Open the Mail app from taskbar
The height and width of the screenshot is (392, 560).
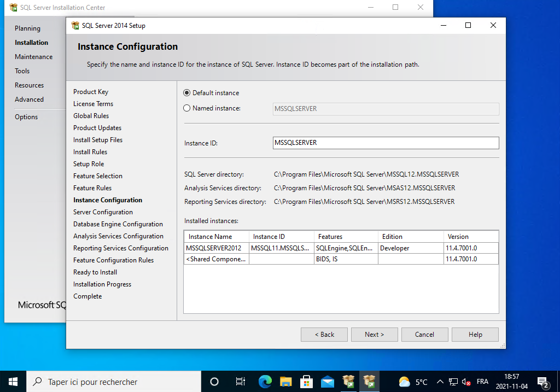tap(328, 382)
